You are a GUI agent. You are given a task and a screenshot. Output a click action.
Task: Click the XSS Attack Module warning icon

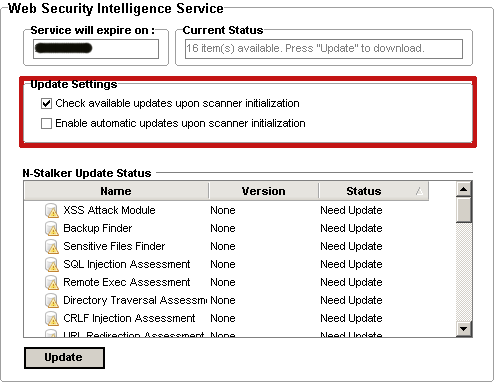click(x=52, y=210)
